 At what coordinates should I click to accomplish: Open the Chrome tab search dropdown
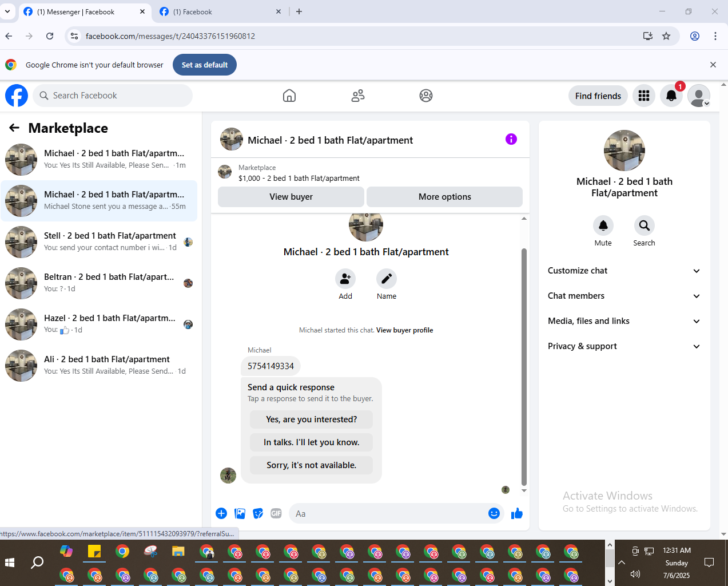[7, 11]
